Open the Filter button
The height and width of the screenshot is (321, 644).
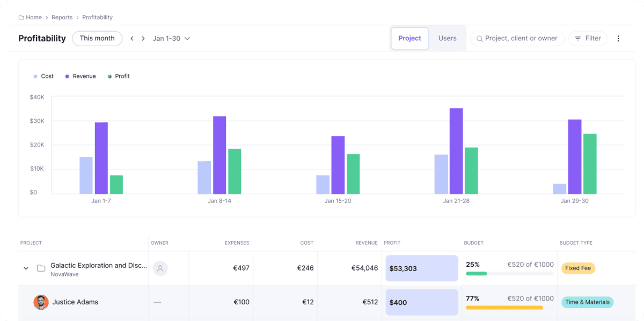[588, 39]
